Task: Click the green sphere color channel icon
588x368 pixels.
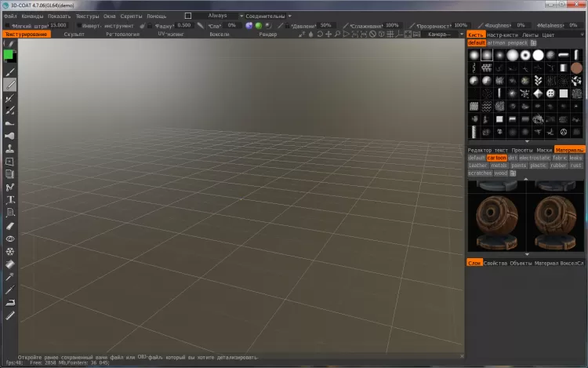Action: [x=259, y=26]
